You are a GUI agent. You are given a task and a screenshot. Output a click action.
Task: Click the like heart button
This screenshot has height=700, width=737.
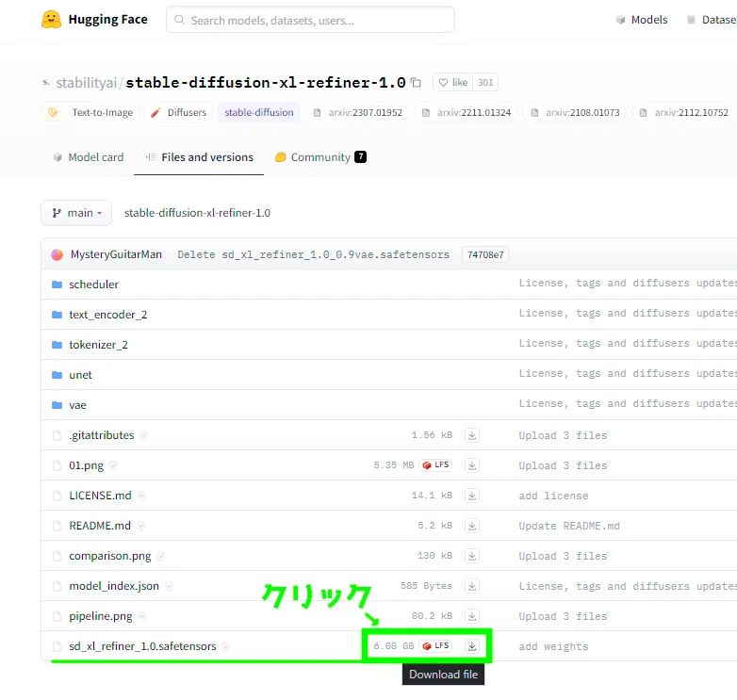point(453,83)
